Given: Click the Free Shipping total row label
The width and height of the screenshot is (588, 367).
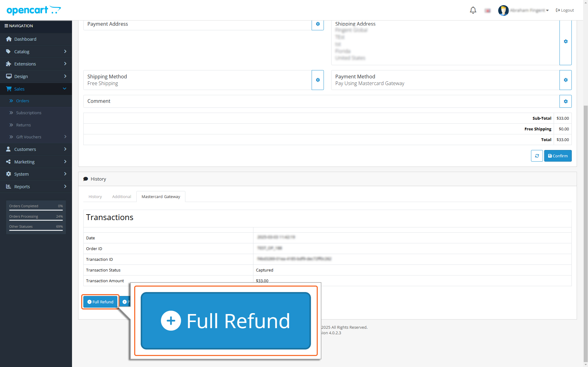Looking at the screenshot, I should pyautogui.click(x=538, y=129).
